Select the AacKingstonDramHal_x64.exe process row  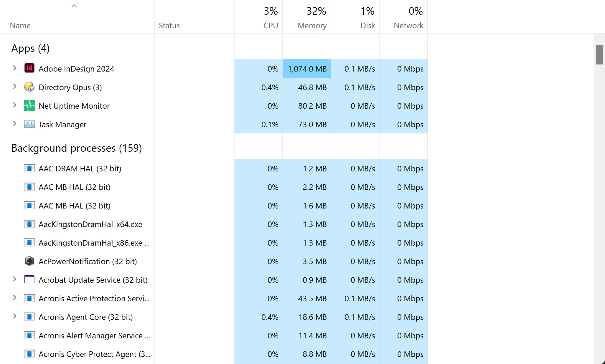point(90,224)
